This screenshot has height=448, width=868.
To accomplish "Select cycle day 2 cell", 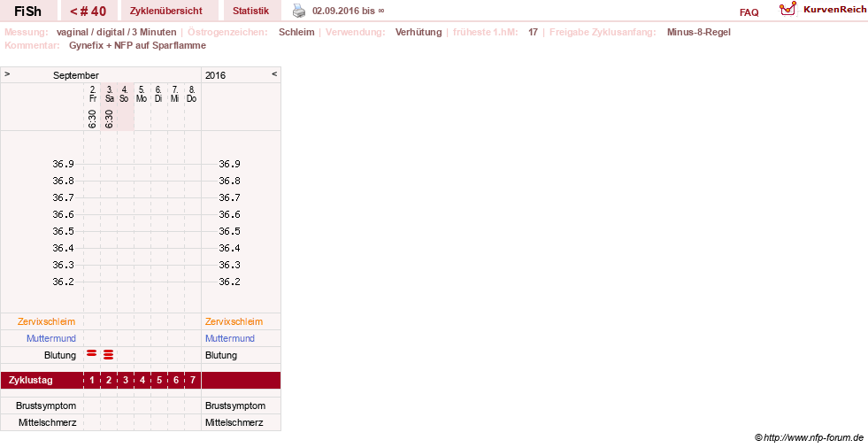I will coord(109,381).
